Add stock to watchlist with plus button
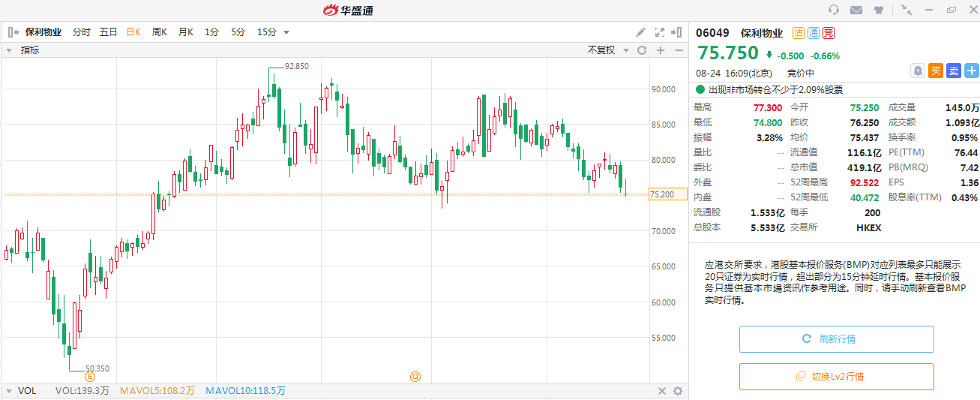Image resolution: width=980 pixels, height=400 pixels. pyautogui.click(x=972, y=71)
